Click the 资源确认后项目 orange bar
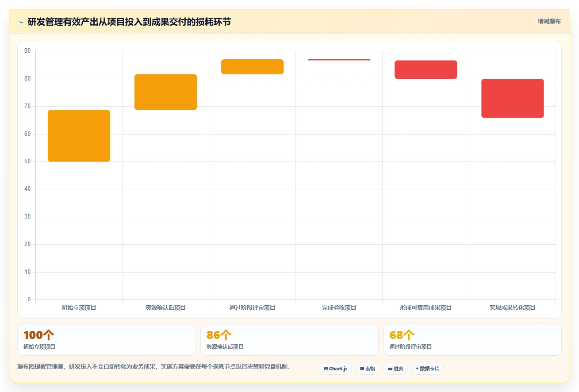Viewport: 579px width, 392px height. point(165,92)
